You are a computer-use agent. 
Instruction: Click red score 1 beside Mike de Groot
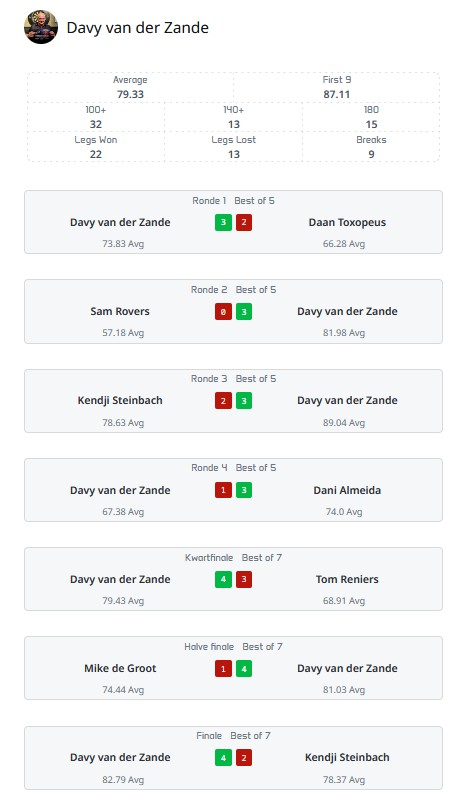(223, 669)
